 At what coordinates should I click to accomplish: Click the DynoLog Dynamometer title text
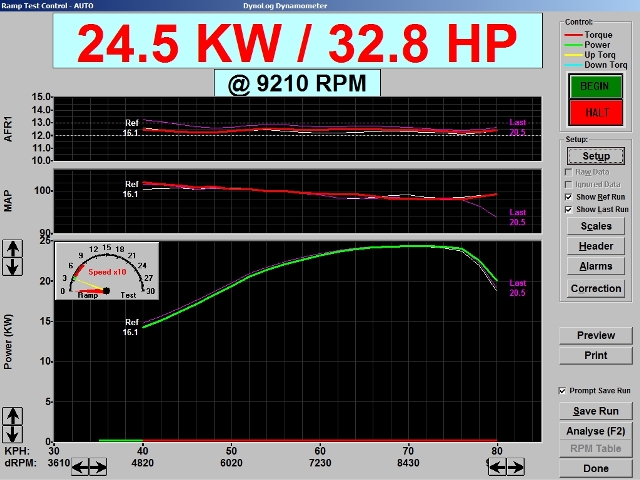[x=285, y=6]
